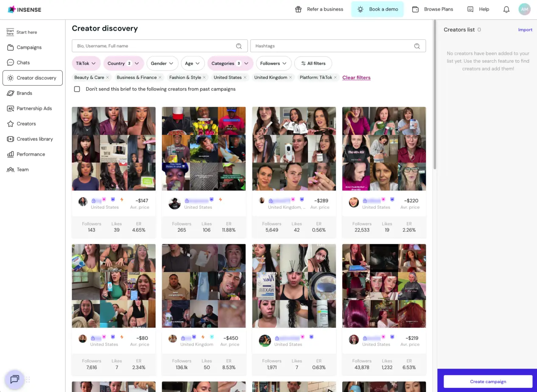Enable the don't-send-brief-to-past-creators checkbox
The width and height of the screenshot is (537, 392).
pos(77,89)
